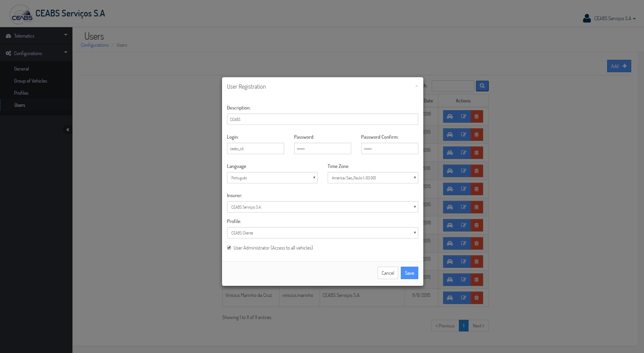The height and width of the screenshot is (353, 644).
Task: Open the Insurer dropdown
Action: [322, 207]
